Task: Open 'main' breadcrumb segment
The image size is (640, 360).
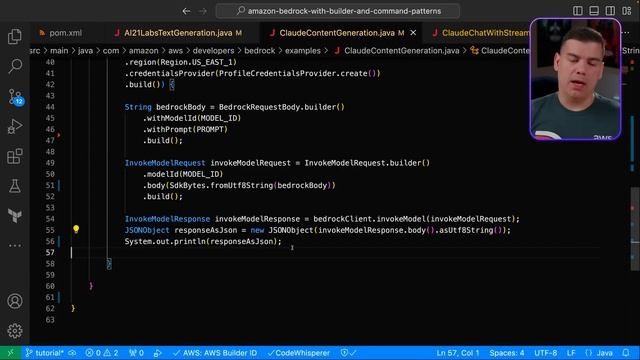Action: pyautogui.click(x=59, y=51)
